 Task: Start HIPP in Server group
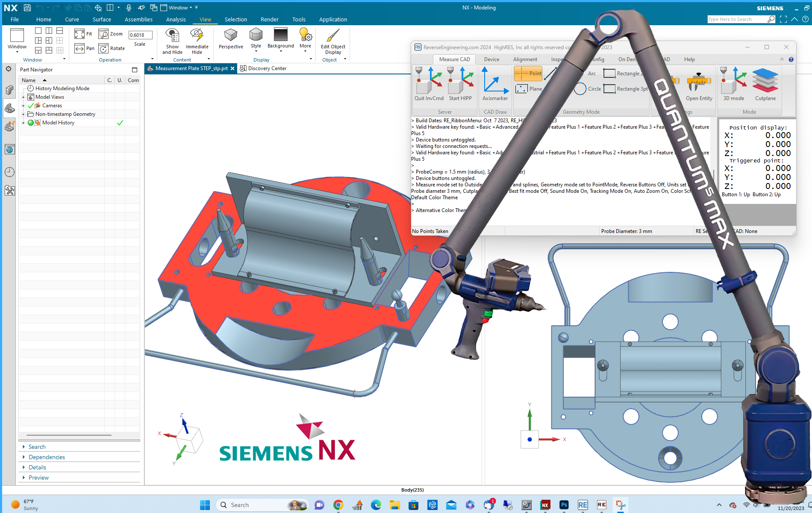coord(460,81)
